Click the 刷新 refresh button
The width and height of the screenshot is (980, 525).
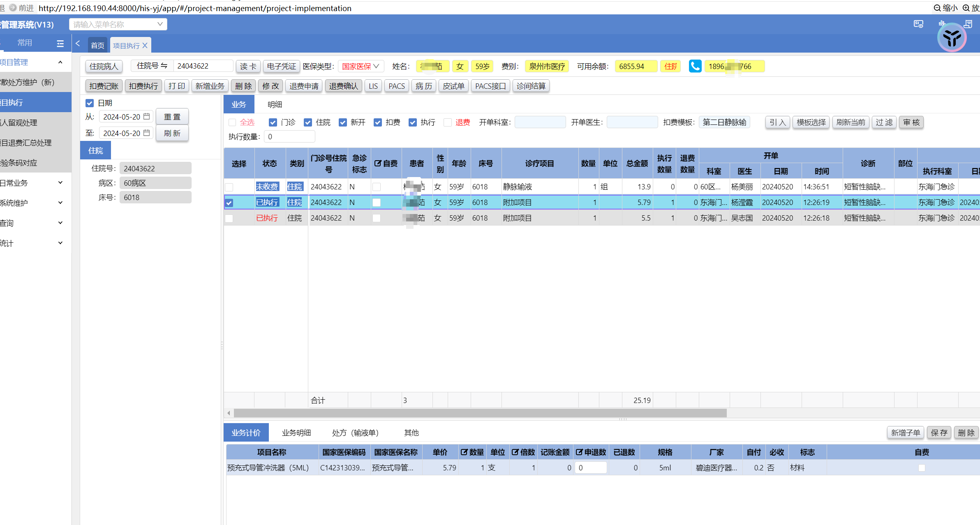click(x=172, y=133)
